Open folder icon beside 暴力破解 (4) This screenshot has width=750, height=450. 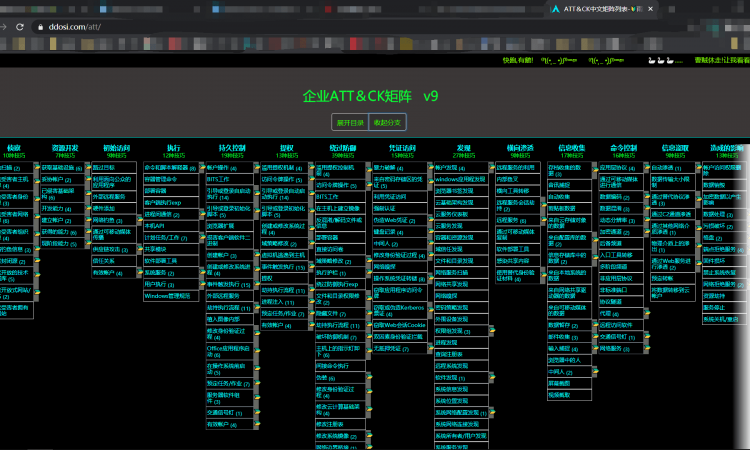[x=430, y=168]
